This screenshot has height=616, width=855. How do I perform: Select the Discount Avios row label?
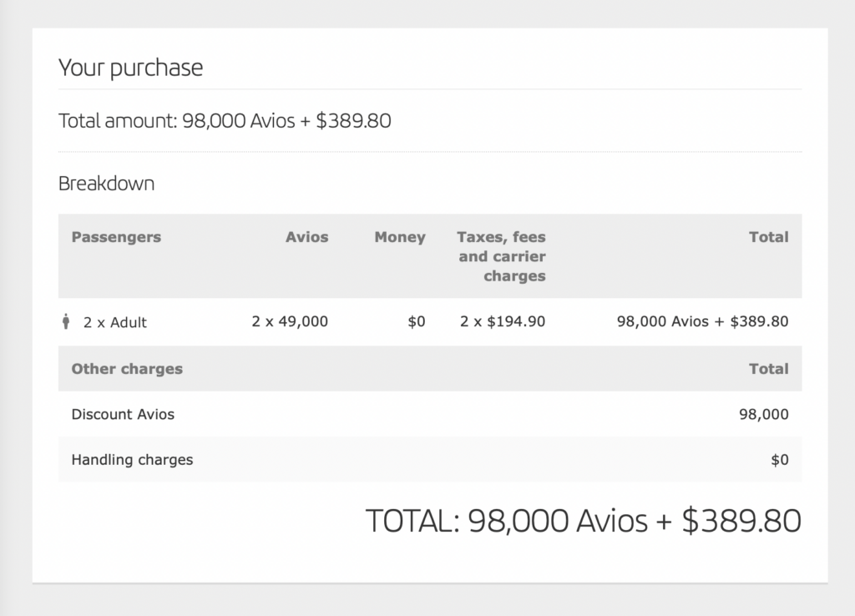pos(123,414)
